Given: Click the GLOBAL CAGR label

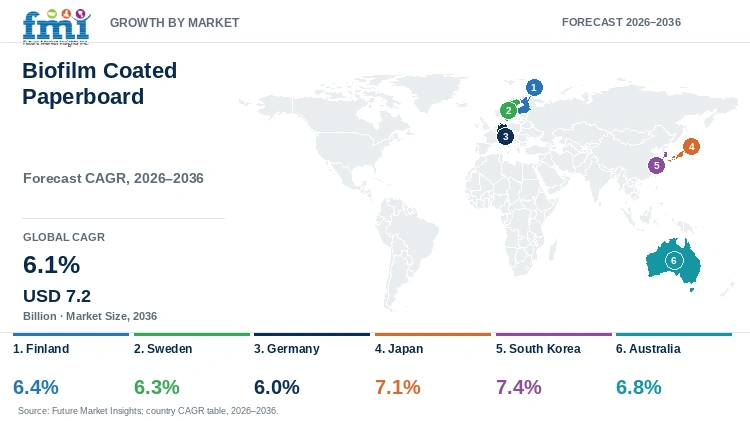Looking at the screenshot, I should tap(64, 237).
